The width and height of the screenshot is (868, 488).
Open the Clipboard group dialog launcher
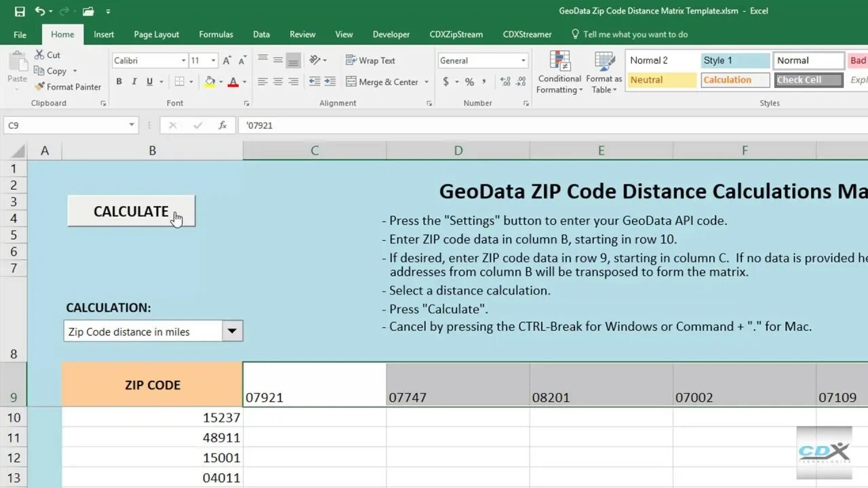pos(103,104)
